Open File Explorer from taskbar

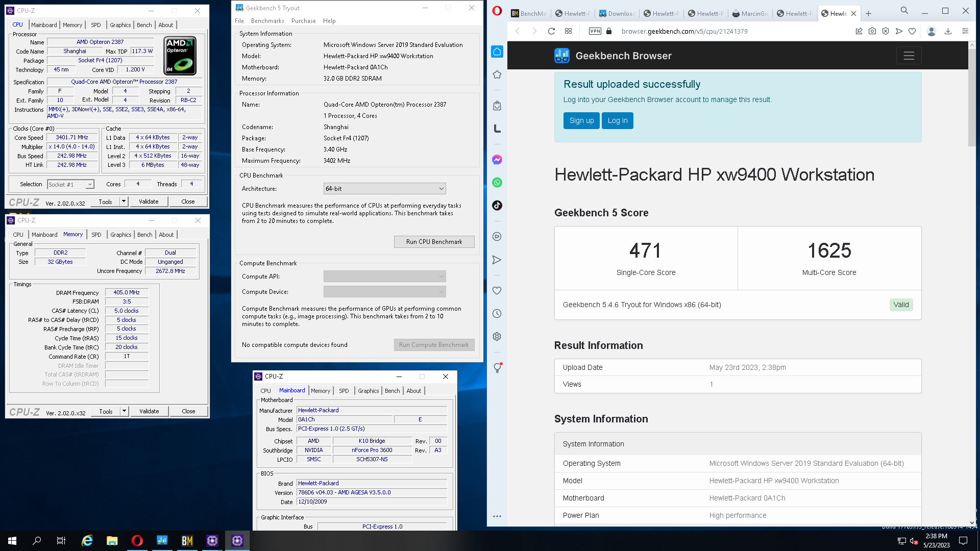click(x=112, y=541)
